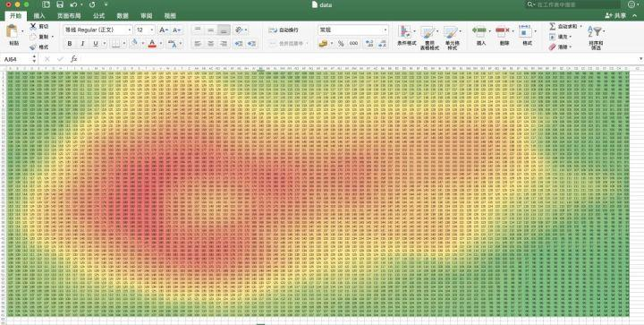Open the font name dropdown

point(130,30)
